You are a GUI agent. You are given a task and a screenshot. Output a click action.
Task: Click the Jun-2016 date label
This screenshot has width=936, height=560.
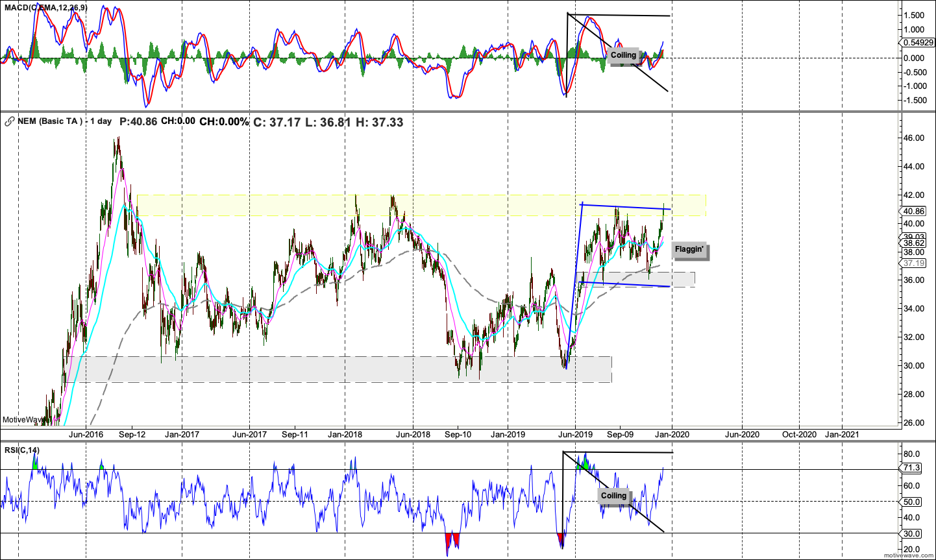pos(85,435)
